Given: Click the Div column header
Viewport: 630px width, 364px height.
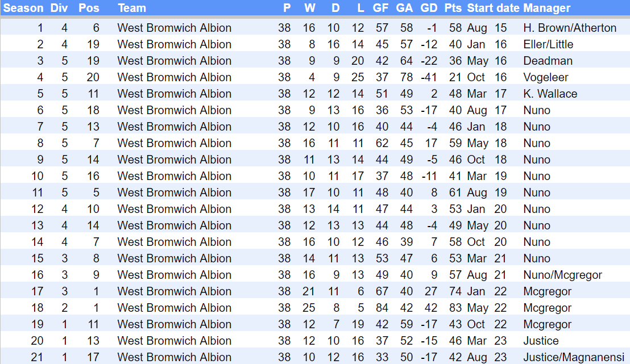Looking at the screenshot, I should [59, 8].
